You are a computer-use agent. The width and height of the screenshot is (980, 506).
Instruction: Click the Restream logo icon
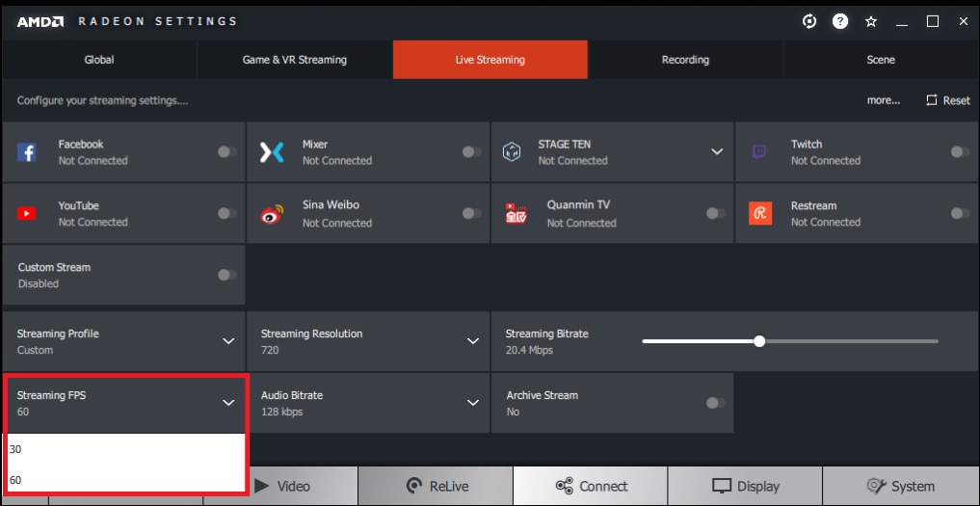[x=760, y=213]
